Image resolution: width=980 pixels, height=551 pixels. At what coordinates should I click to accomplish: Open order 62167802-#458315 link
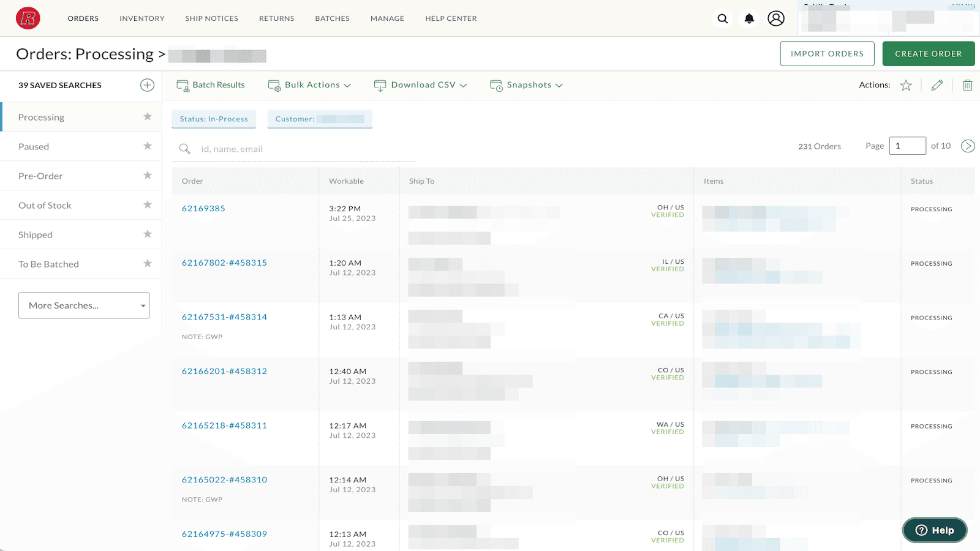click(224, 263)
